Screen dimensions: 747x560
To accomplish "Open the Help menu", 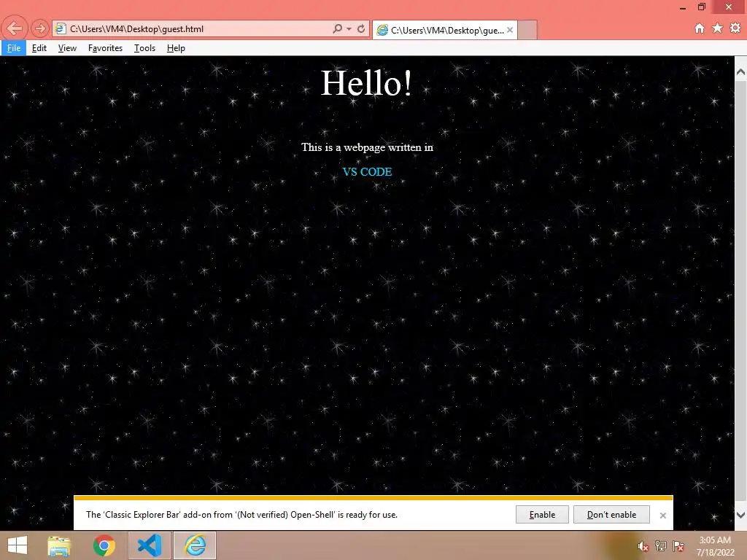I will tap(176, 48).
